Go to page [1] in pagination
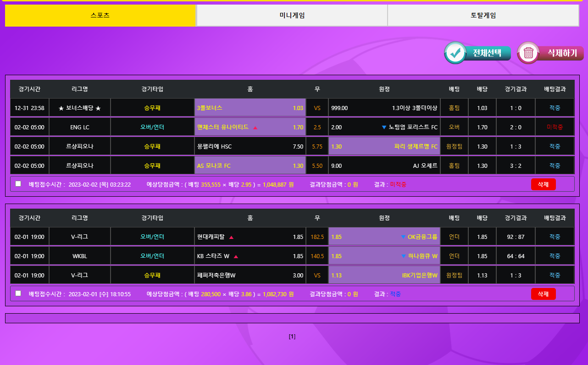Viewport: 588px width, 365px height. coord(292,337)
